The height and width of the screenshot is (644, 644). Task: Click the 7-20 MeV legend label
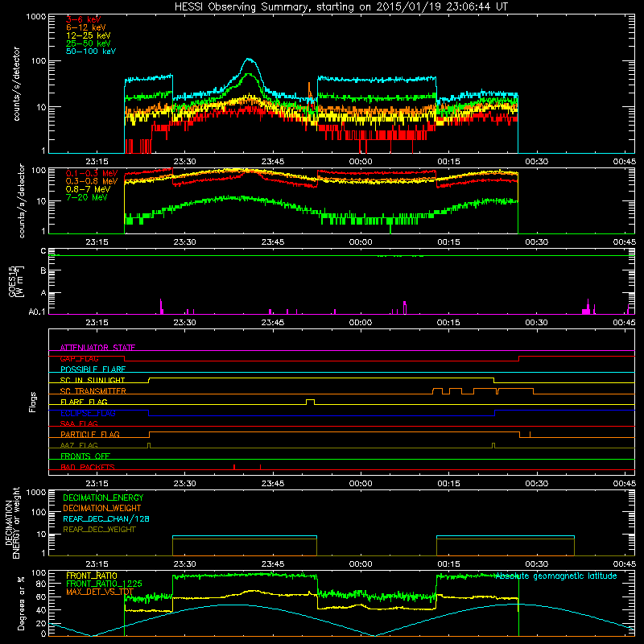(87, 197)
